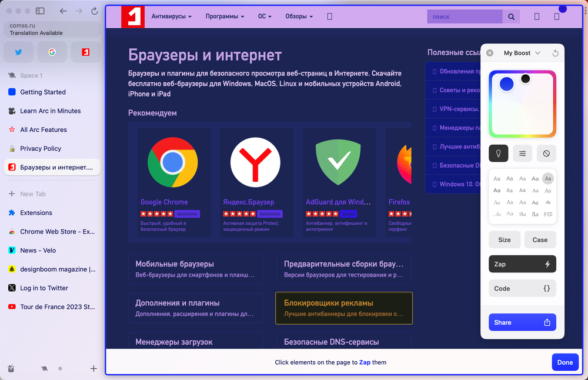Screen dimensions: 588x380
Task: Select the highlighted Aa font swatch
Action: [548, 179]
